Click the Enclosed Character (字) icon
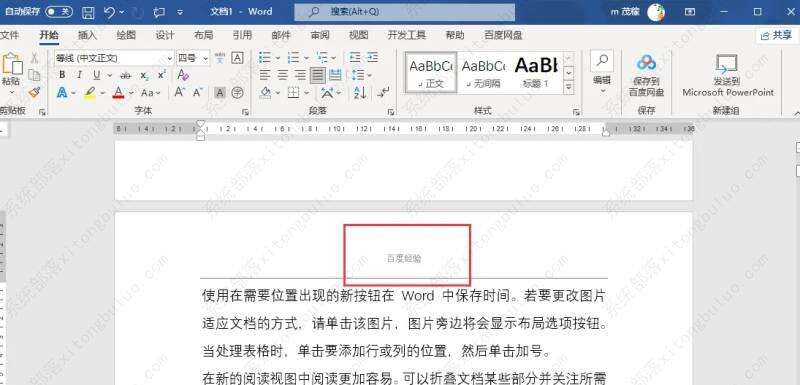 tap(237, 92)
